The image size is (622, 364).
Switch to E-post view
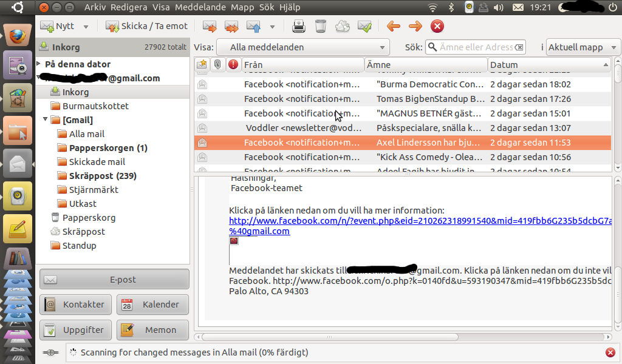(114, 280)
